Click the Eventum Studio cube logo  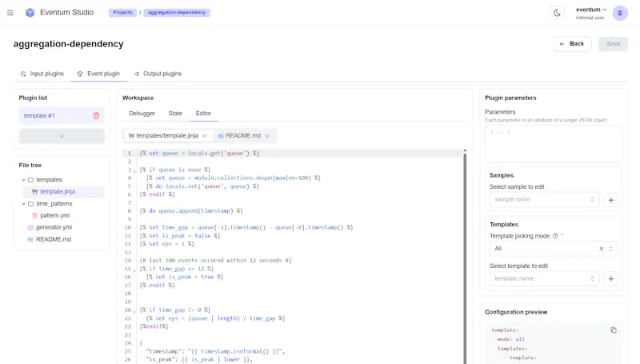30,13
